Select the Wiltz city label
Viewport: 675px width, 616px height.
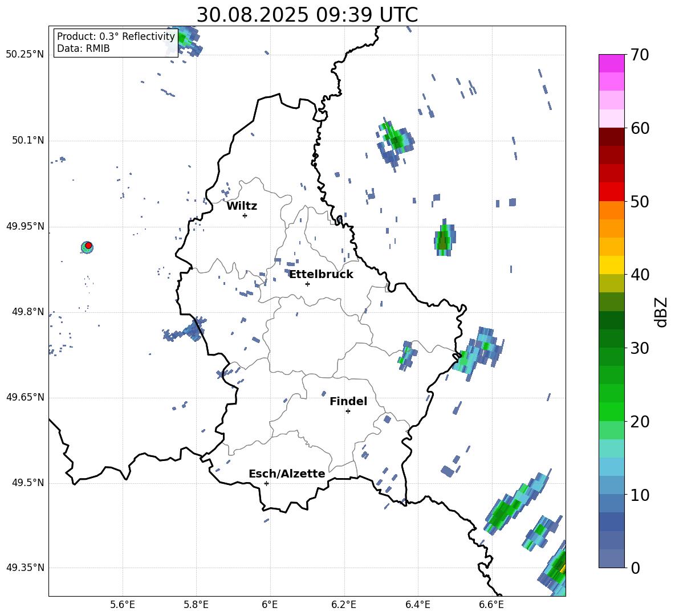(x=242, y=206)
